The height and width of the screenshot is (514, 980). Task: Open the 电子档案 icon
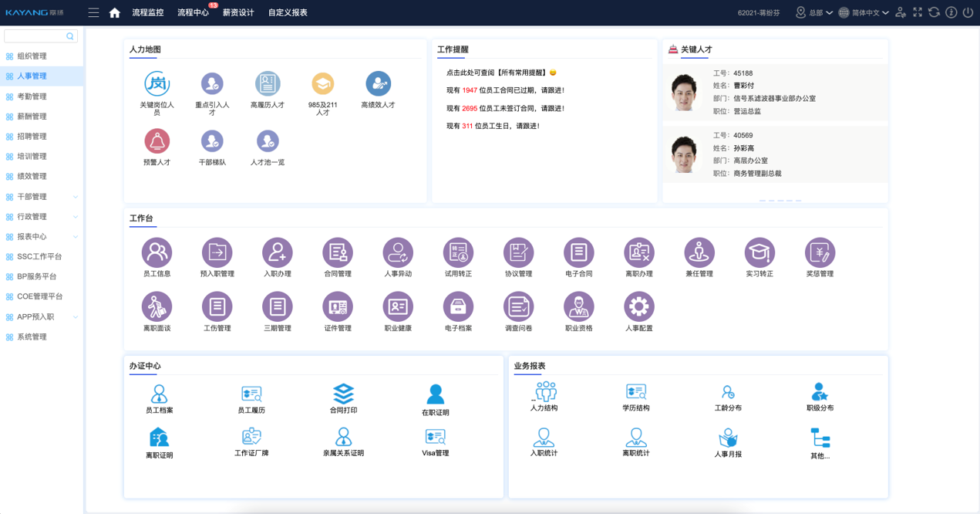458,307
